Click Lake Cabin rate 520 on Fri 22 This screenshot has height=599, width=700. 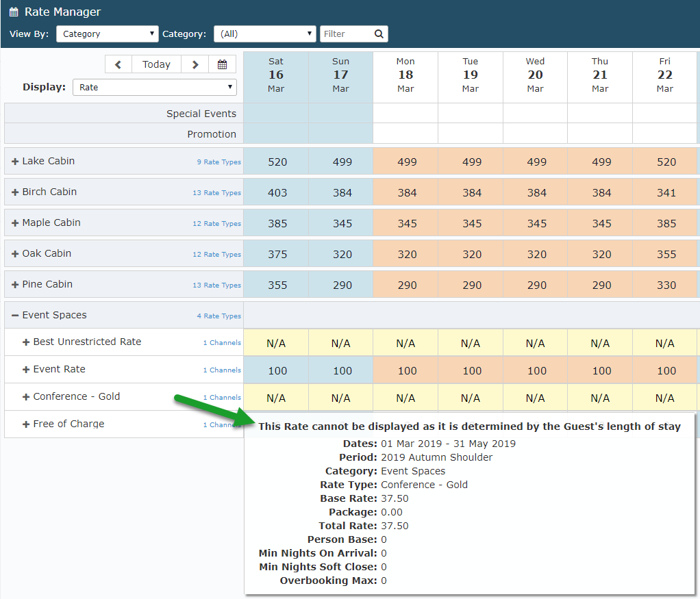pos(664,162)
